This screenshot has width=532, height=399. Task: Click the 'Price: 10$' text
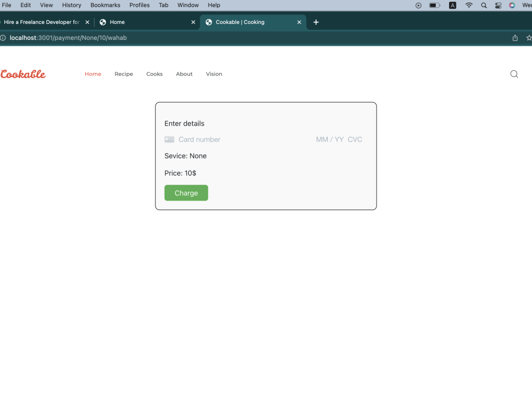(x=180, y=173)
